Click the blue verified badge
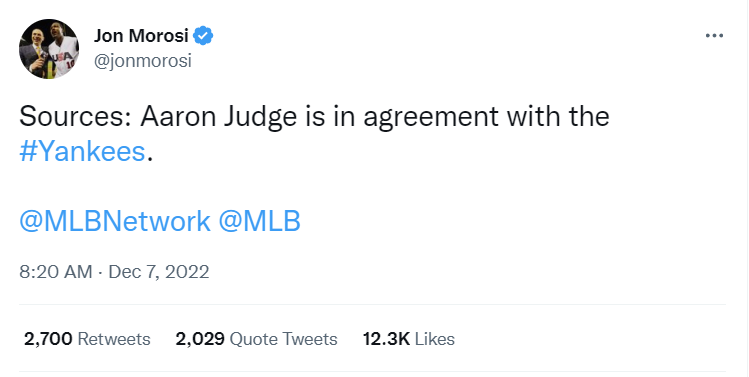Image resolution: width=749 pixels, height=377 pixels. pyautogui.click(x=204, y=36)
